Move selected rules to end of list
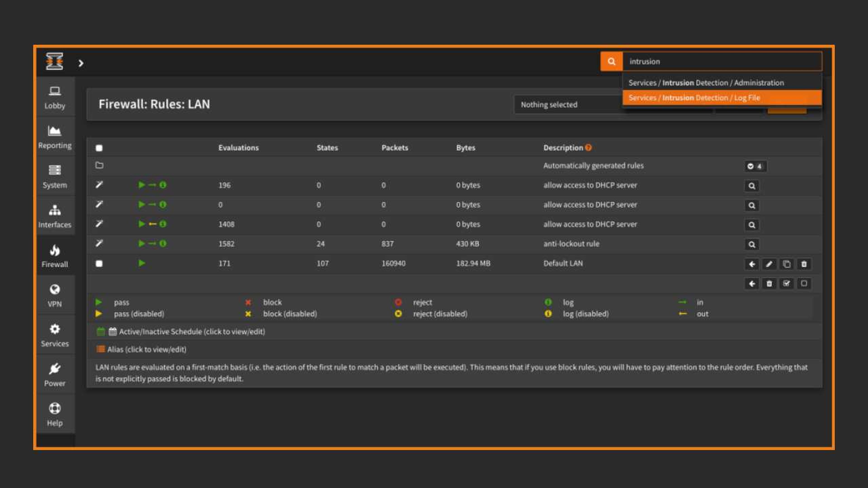 (752, 284)
